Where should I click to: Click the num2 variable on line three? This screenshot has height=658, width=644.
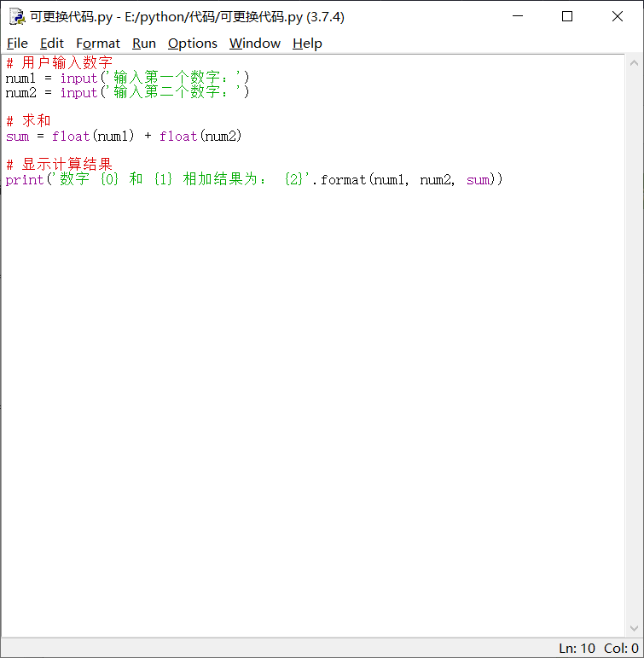coord(20,93)
